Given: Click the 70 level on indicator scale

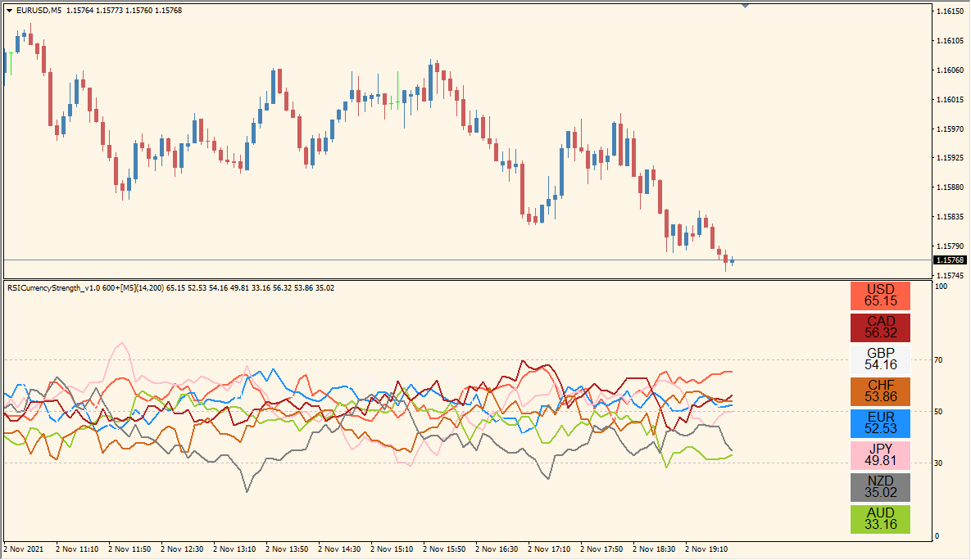Looking at the screenshot, I should click(940, 359).
